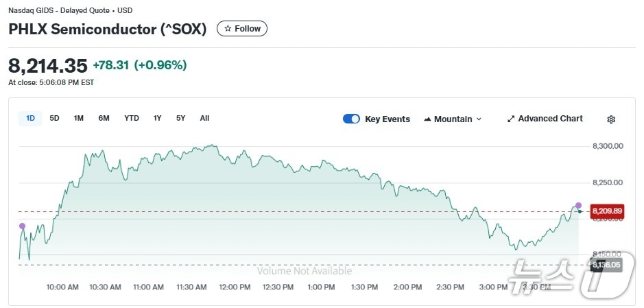The image size is (644, 308).
Task: Click the purple key event marker at open
Action: point(22,226)
